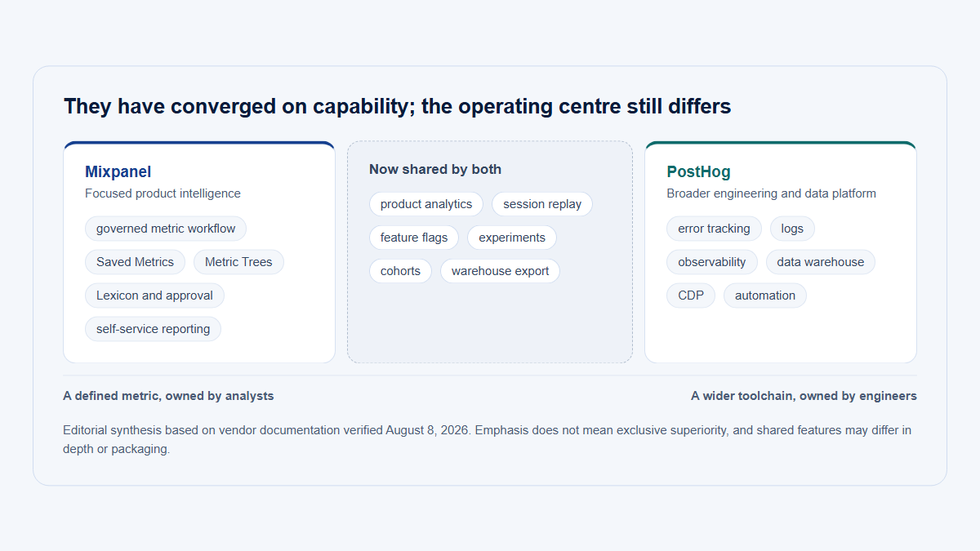Choose the 'self-service reporting' chip
This screenshot has width=980, height=551.
(153, 329)
